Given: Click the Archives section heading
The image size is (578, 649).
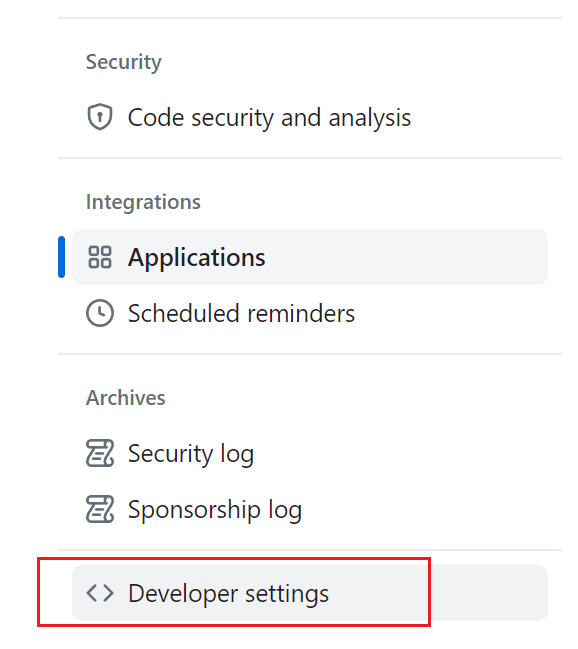Looking at the screenshot, I should coord(125,398).
